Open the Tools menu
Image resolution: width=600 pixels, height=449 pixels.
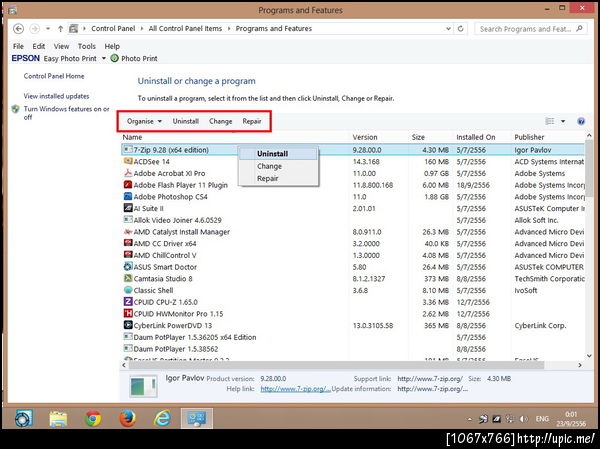[87, 46]
